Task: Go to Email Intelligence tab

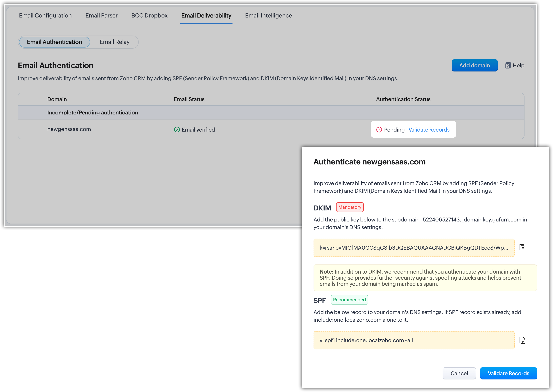Action: pyautogui.click(x=268, y=15)
